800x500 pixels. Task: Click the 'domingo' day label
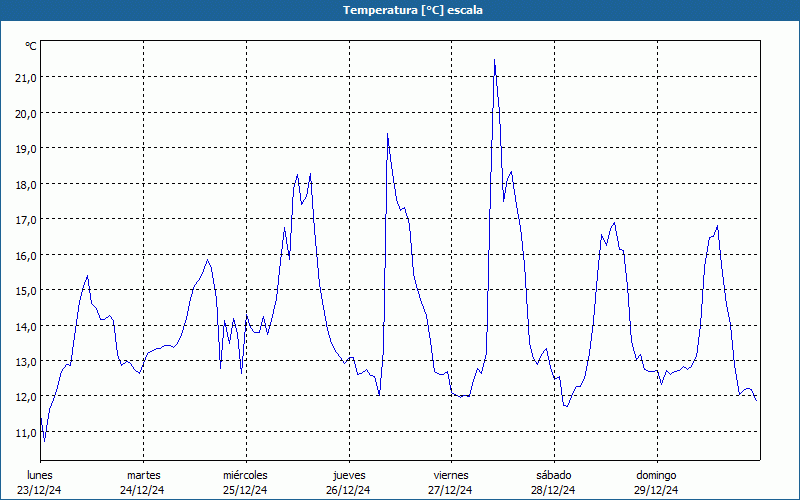point(656,475)
